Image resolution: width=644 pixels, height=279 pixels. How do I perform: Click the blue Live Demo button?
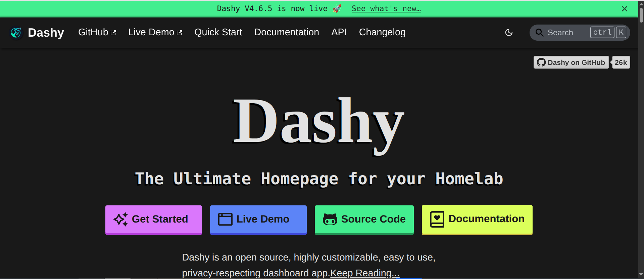pos(258,220)
